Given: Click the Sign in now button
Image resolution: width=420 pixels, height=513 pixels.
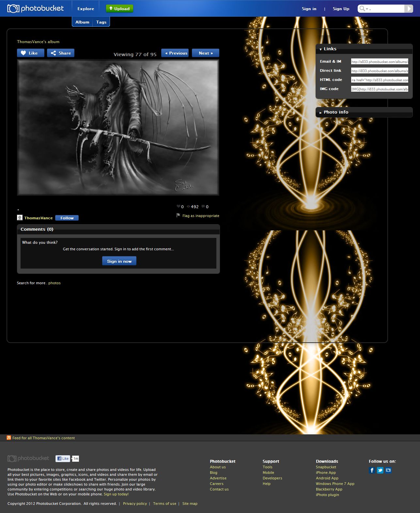Looking at the screenshot, I should point(119,261).
